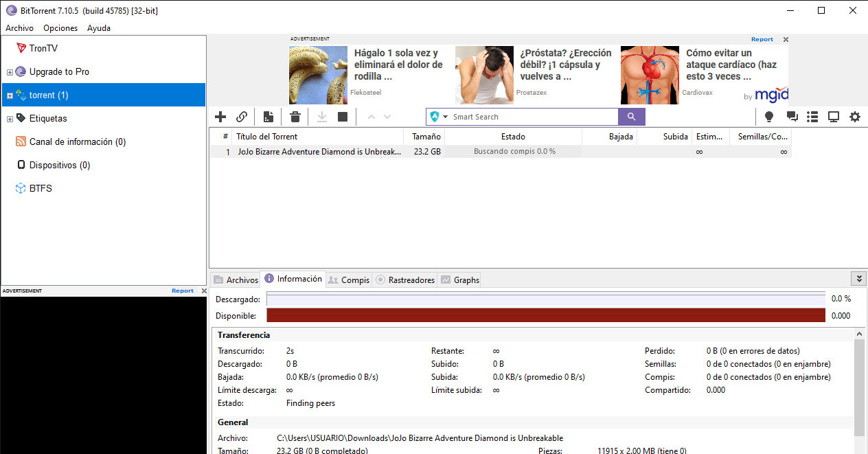Click in the Smart Search input field
The height and width of the screenshot is (454, 868).
pyautogui.click(x=534, y=117)
